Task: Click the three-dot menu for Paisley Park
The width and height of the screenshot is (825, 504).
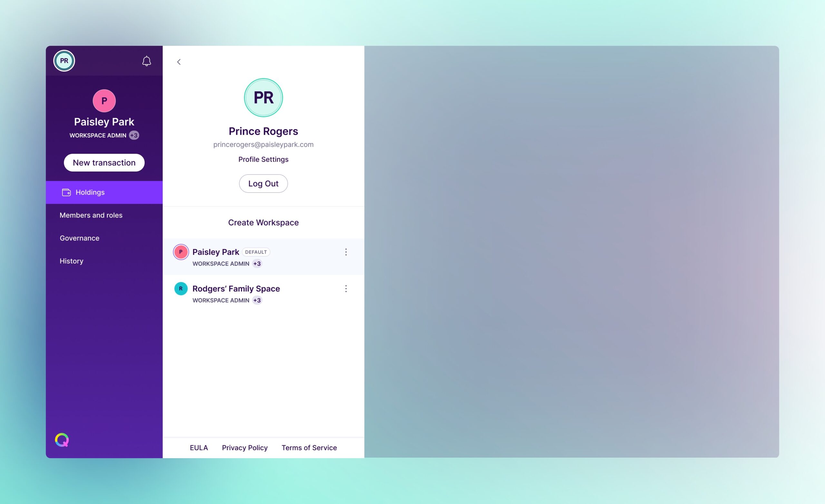Action: click(x=345, y=252)
